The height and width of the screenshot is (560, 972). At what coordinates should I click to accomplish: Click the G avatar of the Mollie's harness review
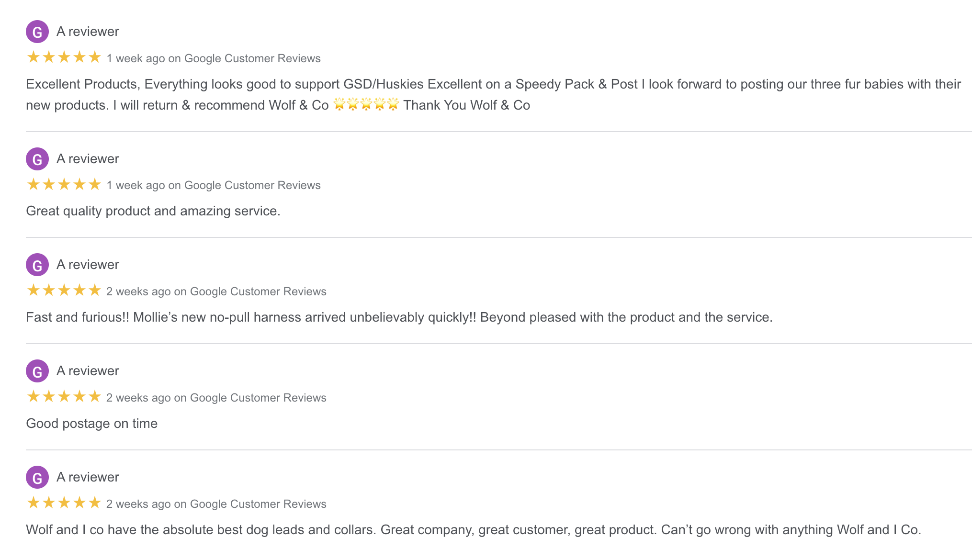point(37,265)
